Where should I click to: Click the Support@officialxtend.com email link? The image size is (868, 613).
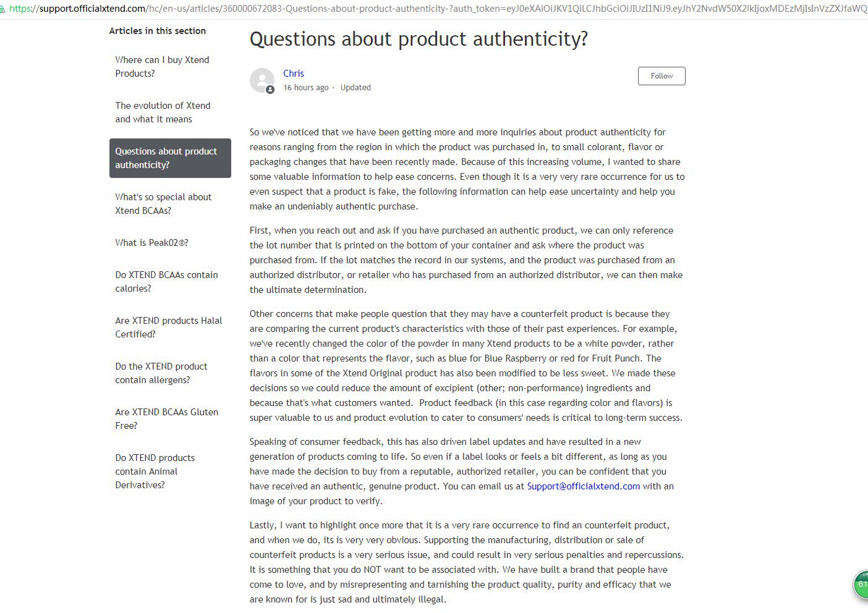pos(583,486)
